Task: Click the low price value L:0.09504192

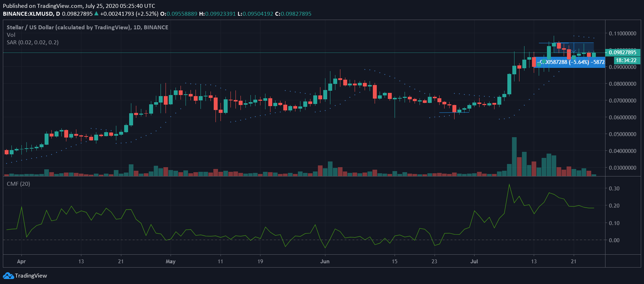Action: pos(255,14)
